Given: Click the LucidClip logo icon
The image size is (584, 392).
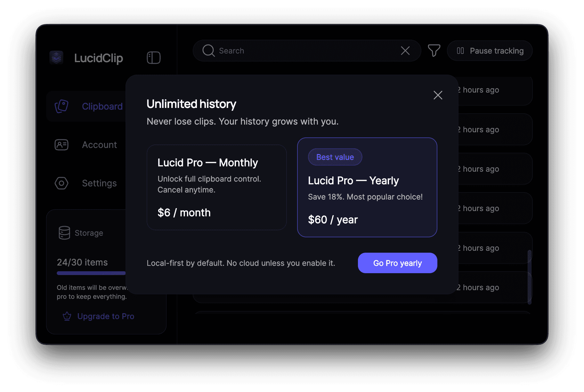Looking at the screenshot, I should pos(57,58).
